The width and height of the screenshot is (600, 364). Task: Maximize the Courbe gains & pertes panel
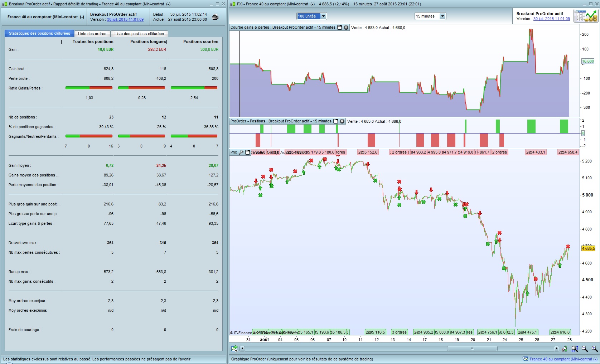click(340, 28)
